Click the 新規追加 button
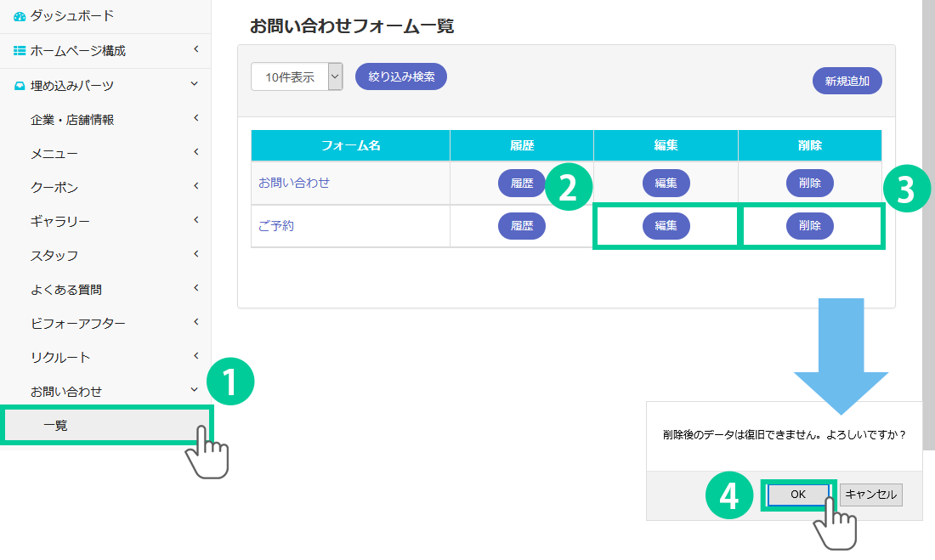The width and height of the screenshot is (935, 560). 847,82
